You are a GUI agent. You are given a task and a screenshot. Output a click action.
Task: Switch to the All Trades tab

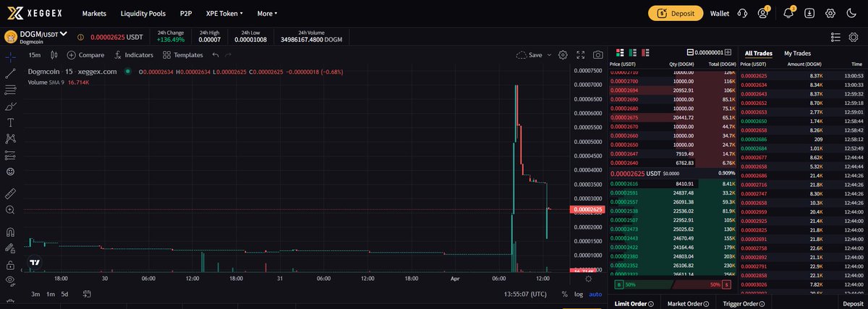point(759,54)
